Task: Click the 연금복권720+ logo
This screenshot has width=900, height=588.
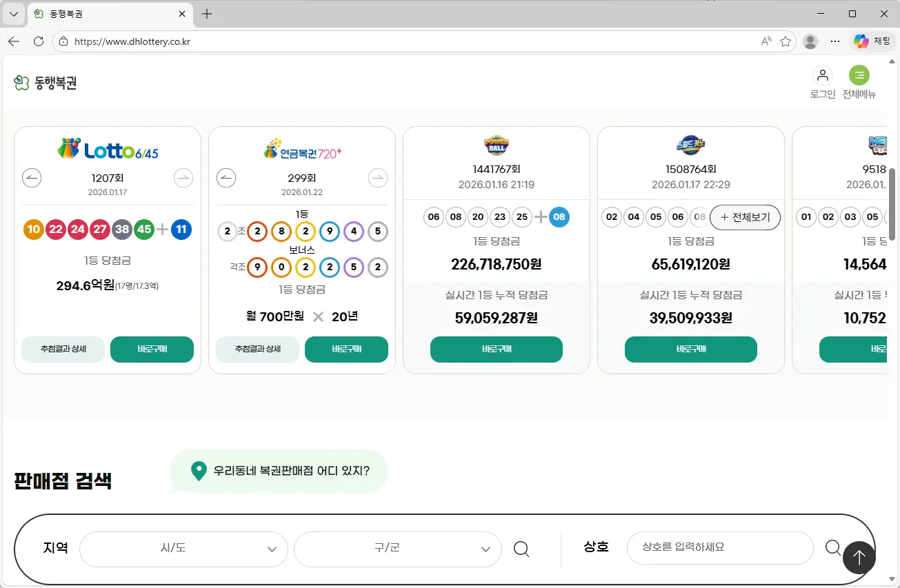Action: tap(301, 148)
